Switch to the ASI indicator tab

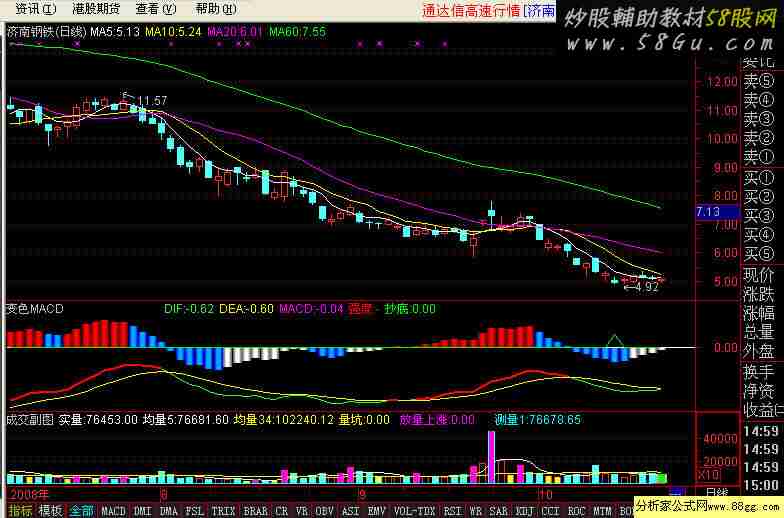350,511
